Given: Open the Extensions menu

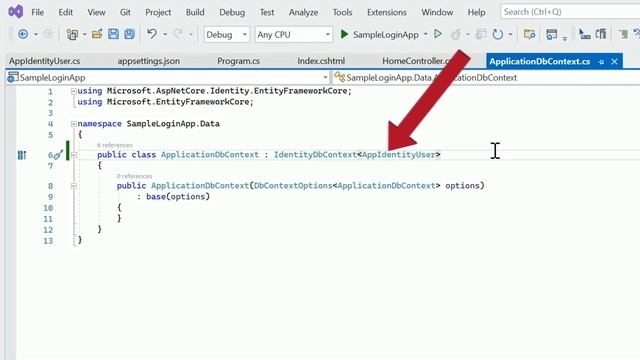Looking at the screenshot, I should coord(387,12).
